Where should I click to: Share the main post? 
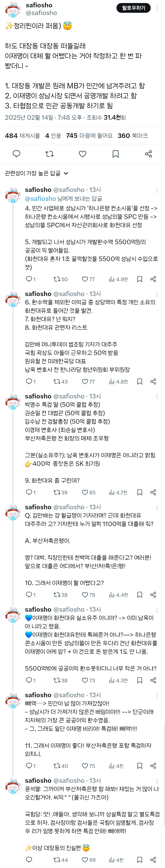click(148, 154)
